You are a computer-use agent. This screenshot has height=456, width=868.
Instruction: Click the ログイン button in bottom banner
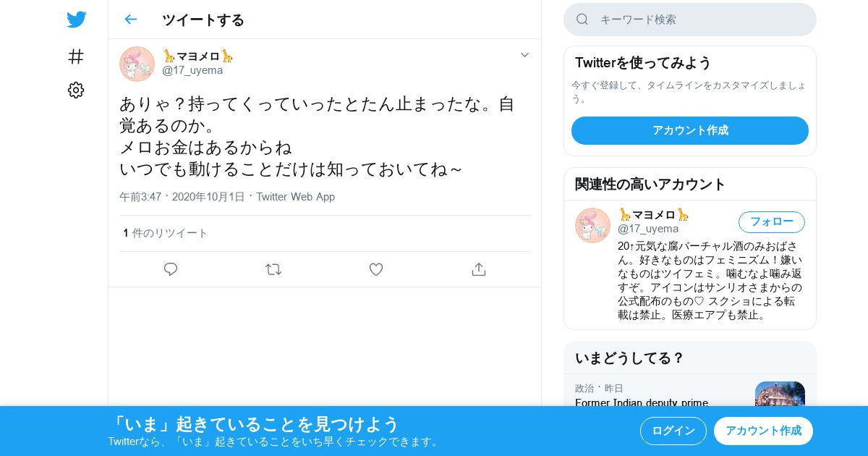673,431
